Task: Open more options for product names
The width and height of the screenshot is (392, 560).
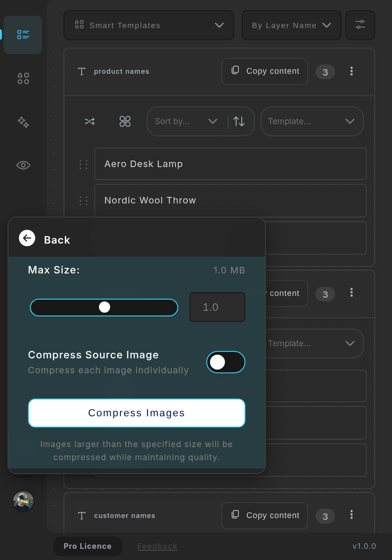Action: pyautogui.click(x=351, y=71)
